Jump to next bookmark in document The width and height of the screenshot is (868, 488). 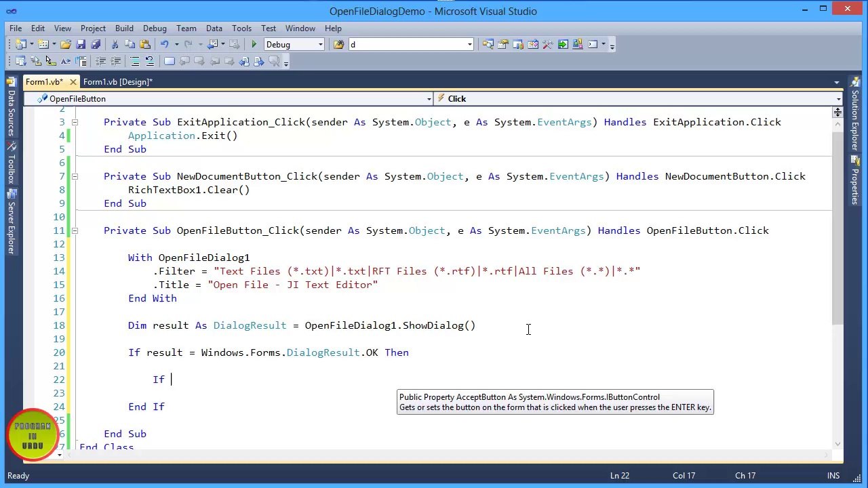258,61
